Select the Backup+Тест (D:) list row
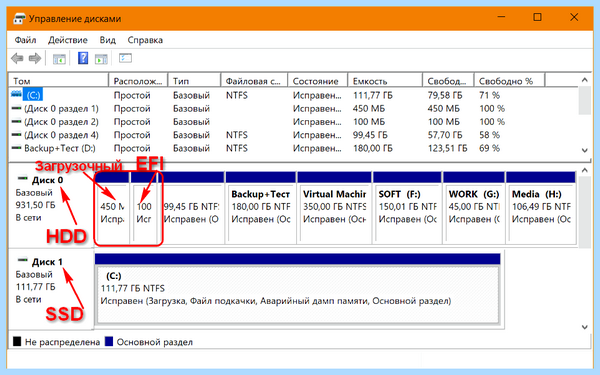Image resolution: width=600 pixels, height=375 pixels. (293, 148)
